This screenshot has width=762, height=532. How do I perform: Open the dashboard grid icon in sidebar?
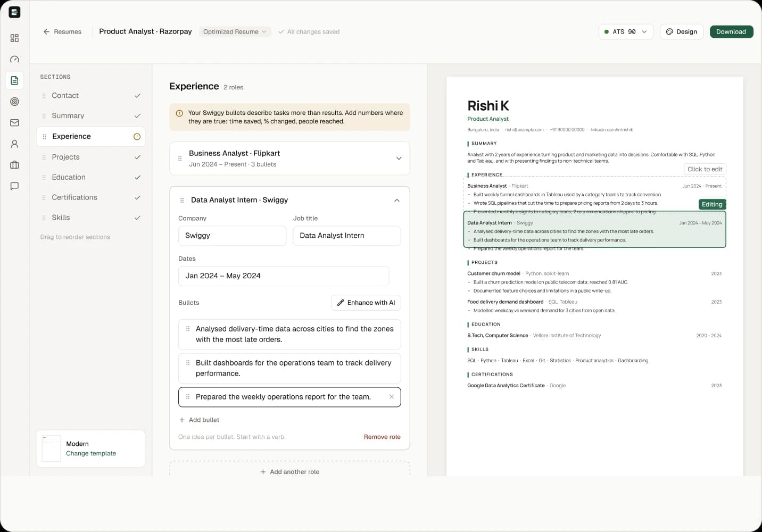(x=14, y=38)
